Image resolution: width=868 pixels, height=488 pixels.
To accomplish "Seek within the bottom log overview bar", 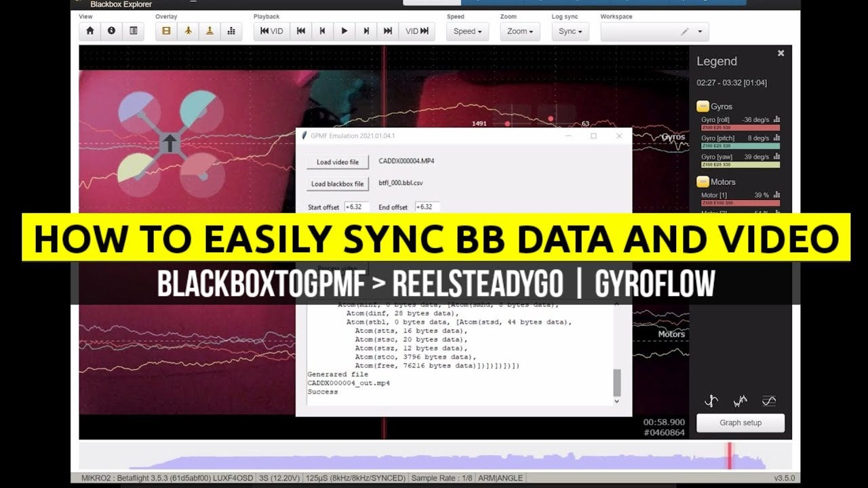I will (435, 455).
